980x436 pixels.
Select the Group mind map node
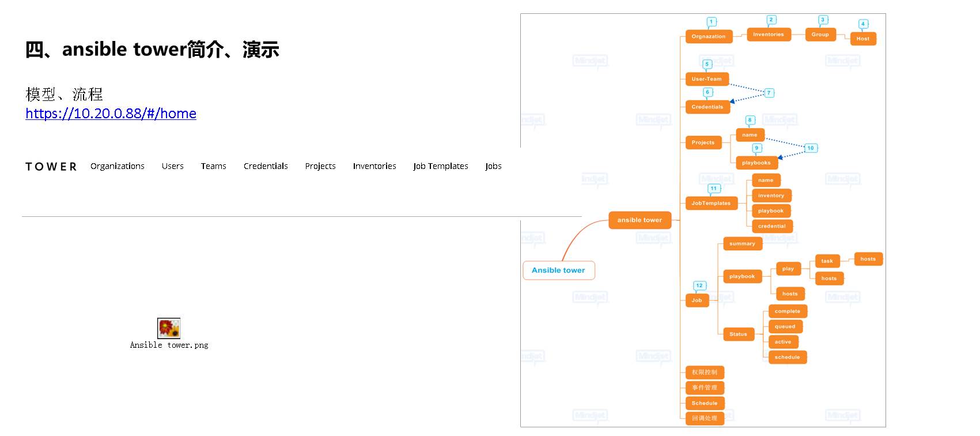820,35
